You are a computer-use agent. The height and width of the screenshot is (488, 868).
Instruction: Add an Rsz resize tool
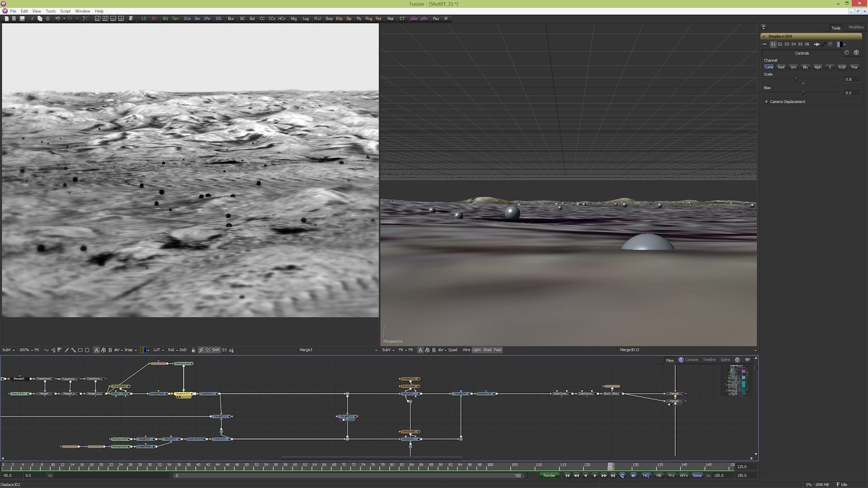[436, 19]
